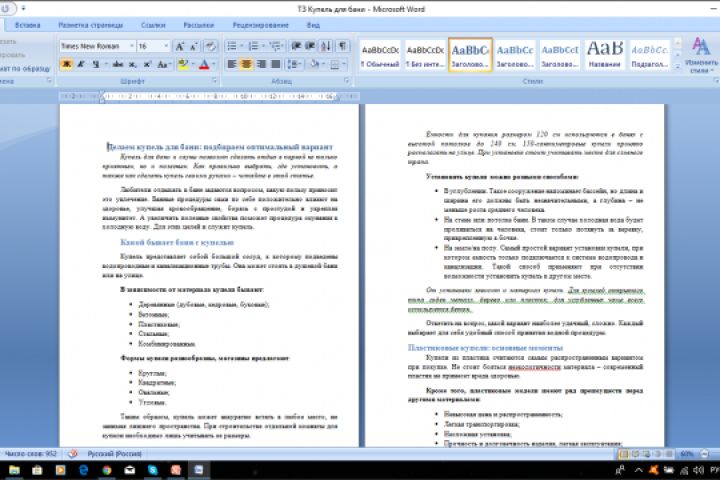Open Google Chrome from the taskbar
The height and width of the screenshot is (480, 720).
click(x=107, y=470)
